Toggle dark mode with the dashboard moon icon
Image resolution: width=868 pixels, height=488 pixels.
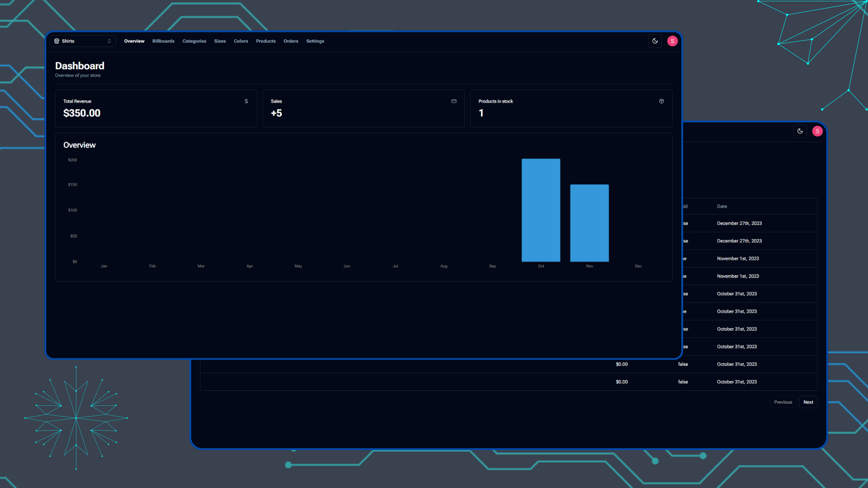tap(655, 41)
